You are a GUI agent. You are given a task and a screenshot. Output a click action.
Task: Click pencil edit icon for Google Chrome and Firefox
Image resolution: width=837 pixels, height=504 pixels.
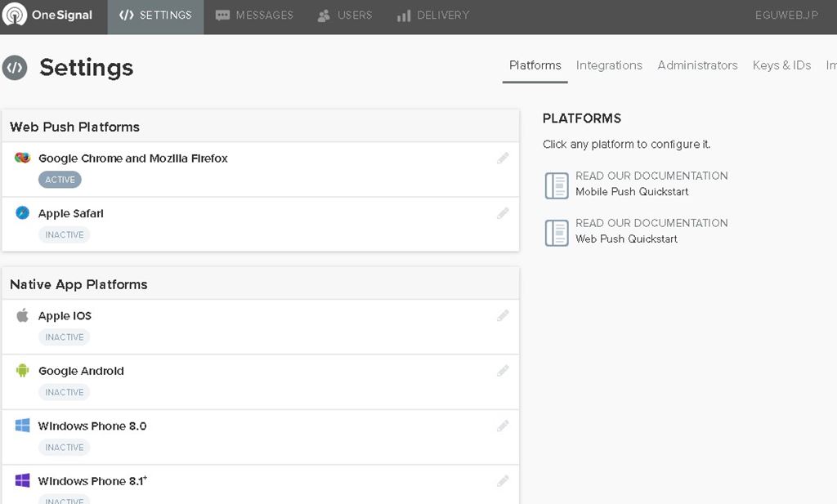[503, 158]
